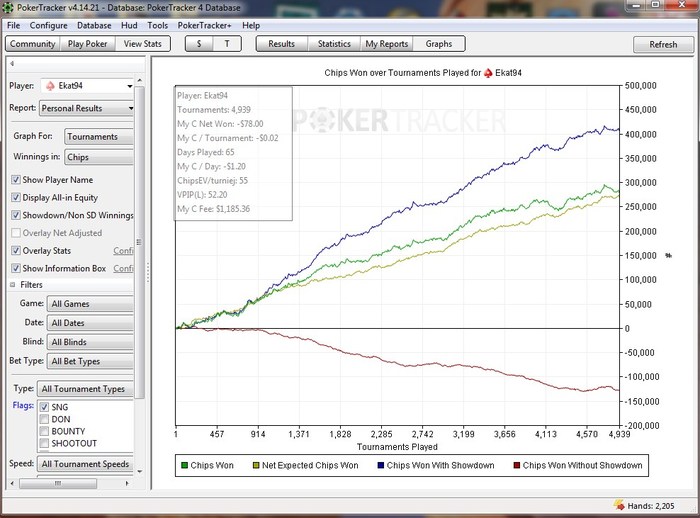Open the Type All Tournament Types dropdown
This screenshot has height=518, width=700.
pos(85,389)
